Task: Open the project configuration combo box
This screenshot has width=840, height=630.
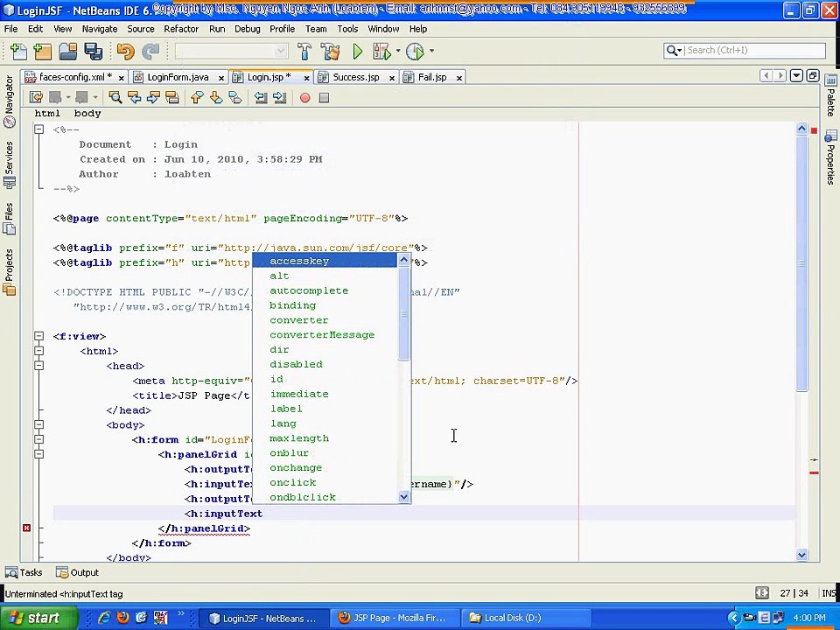Action: (x=231, y=52)
